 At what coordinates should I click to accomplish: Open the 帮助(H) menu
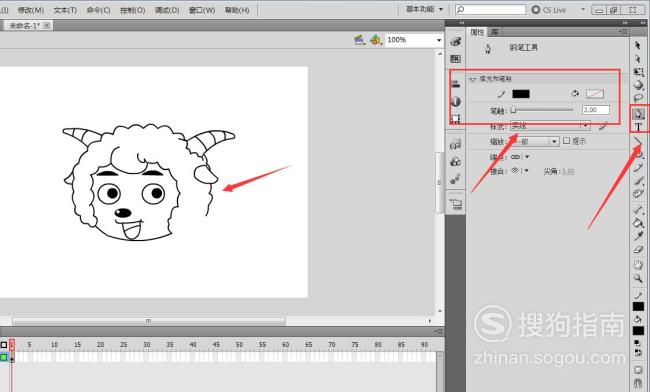237,10
